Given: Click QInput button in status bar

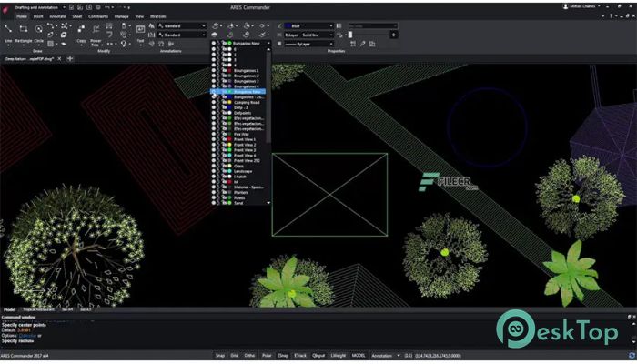Looking at the screenshot, I should click(x=318, y=356).
